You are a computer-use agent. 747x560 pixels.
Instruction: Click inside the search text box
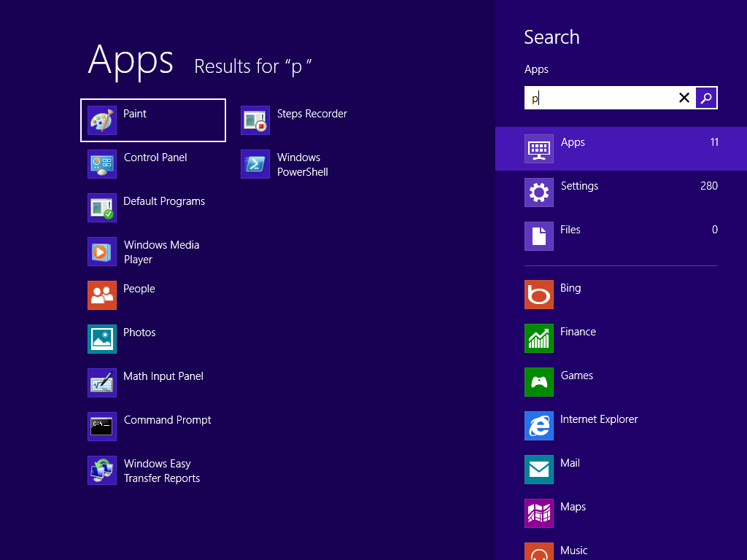point(598,98)
